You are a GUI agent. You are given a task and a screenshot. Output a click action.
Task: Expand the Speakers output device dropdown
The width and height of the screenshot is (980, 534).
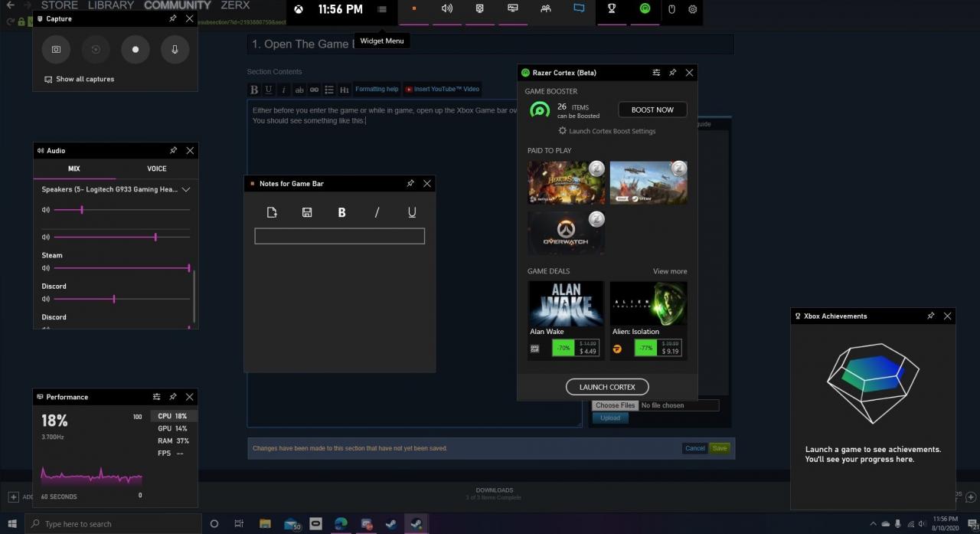[185, 189]
